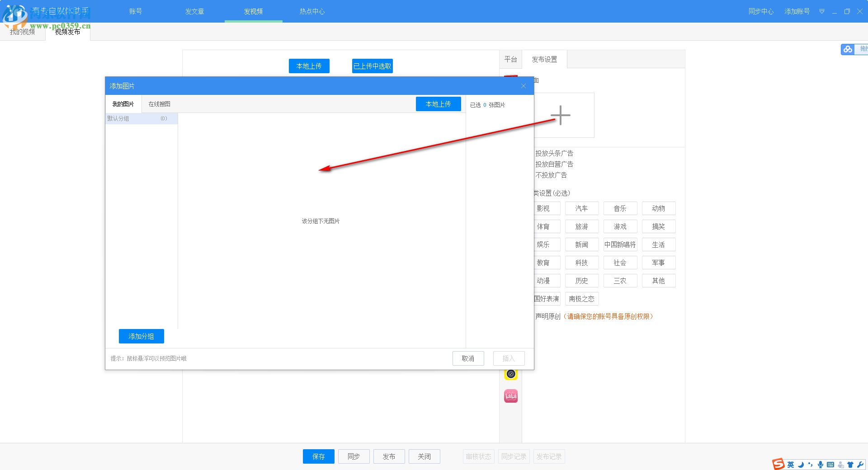
Task: Select the 社会 category
Action: pyautogui.click(x=620, y=263)
